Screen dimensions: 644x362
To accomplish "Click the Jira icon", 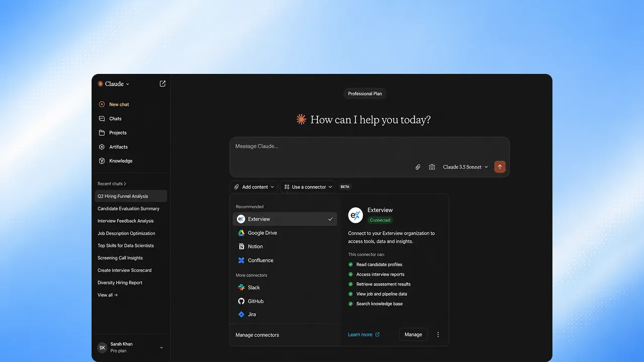I will pos(241,314).
